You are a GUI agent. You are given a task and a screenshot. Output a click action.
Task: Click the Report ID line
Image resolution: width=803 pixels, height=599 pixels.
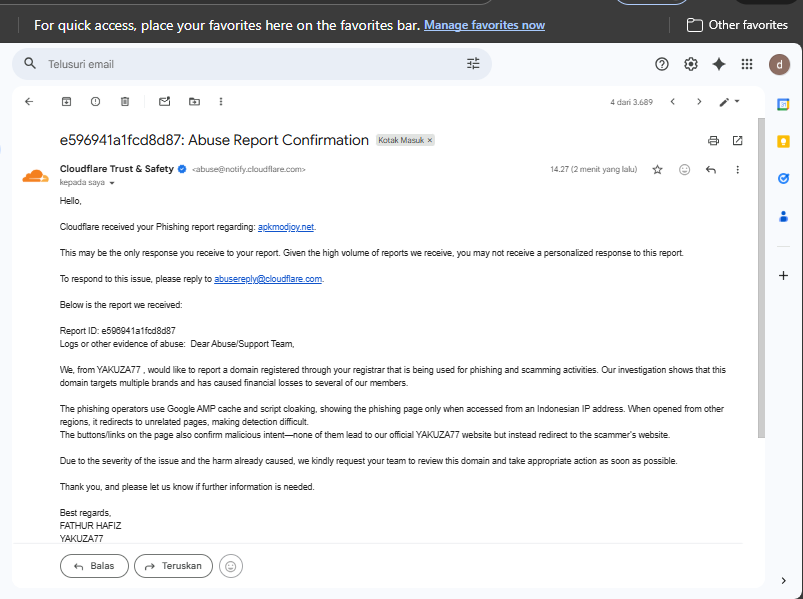[x=117, y=331]
